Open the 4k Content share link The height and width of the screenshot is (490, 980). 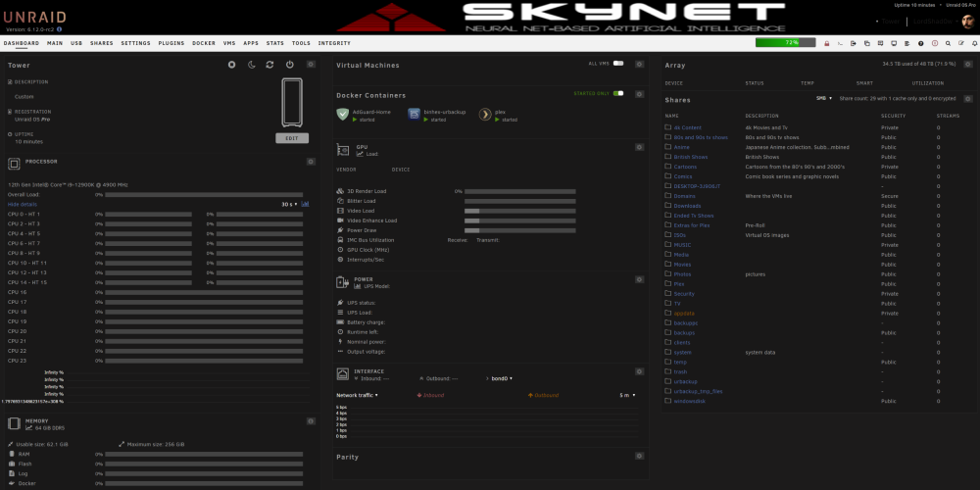[x=688, y=127]
